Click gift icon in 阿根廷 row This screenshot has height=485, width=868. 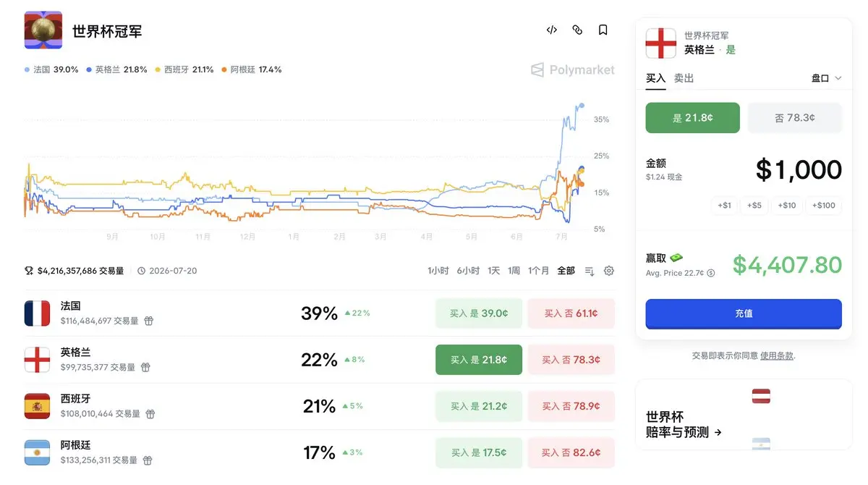point(148,460)
